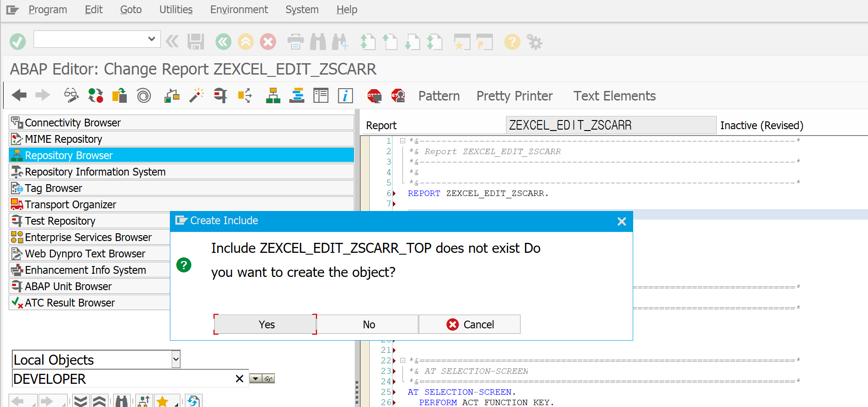Select Tag Browser
The image size is (868, 407).
(181, 188)
